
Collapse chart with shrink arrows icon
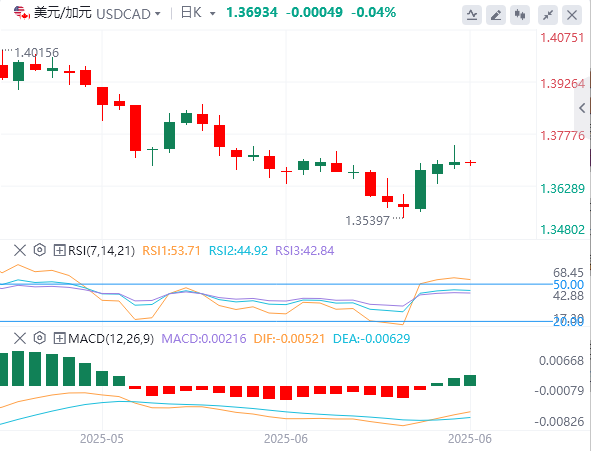click(548, 15)
